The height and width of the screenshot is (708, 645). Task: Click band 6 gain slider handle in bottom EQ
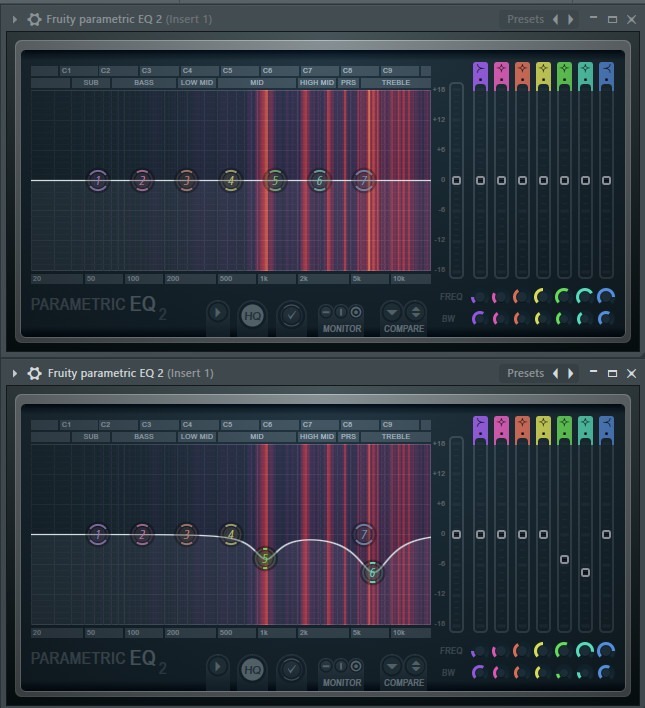click(x=585, y=573)
